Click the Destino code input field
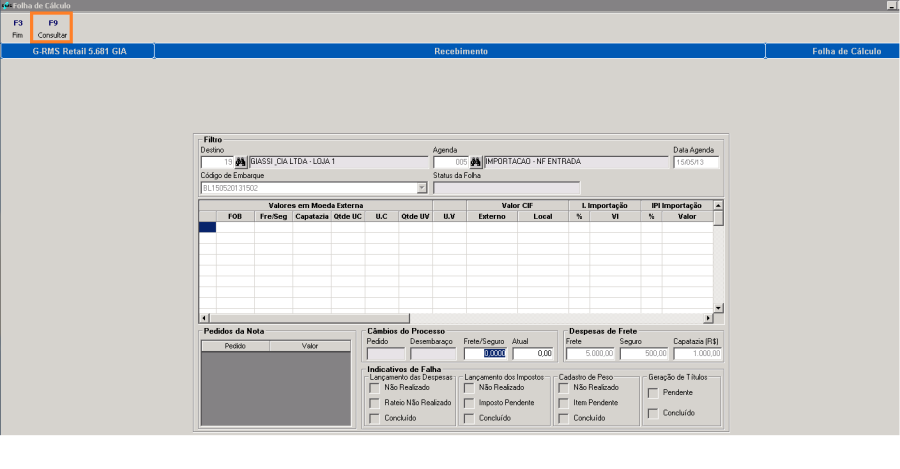Image resolution: width=900 pixels, height=469 pixels. coord(216,162)
